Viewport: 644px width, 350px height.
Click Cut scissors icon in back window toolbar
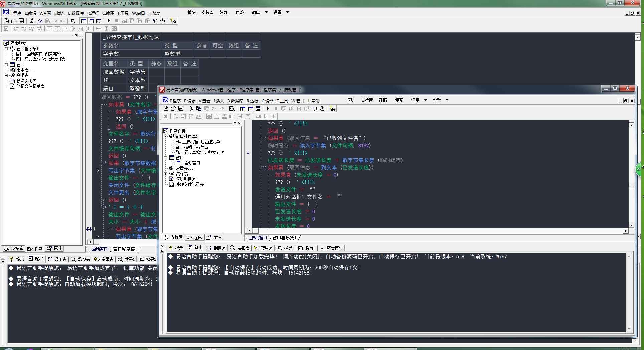pos(32,21)
